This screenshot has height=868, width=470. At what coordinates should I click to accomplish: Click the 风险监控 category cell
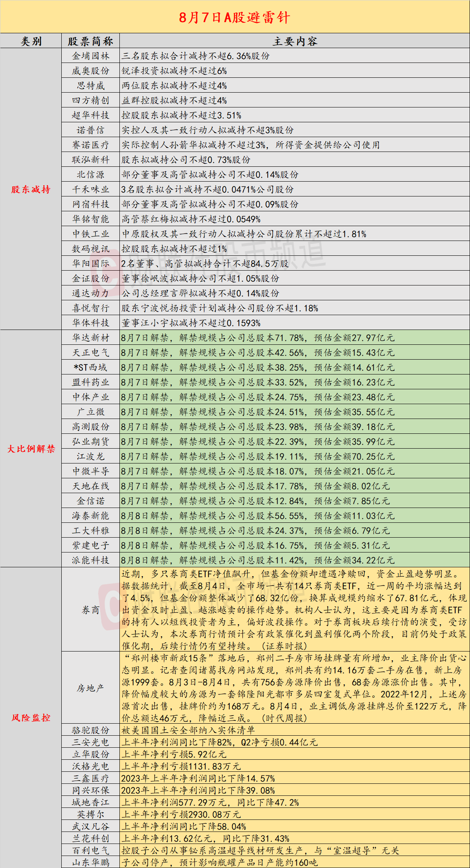(31, 718)
